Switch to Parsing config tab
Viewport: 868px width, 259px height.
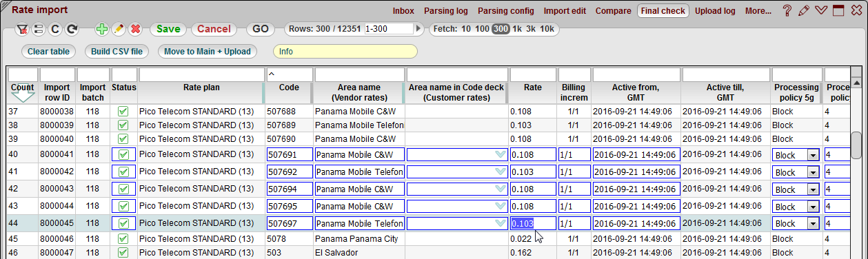(x=506, y=11)
